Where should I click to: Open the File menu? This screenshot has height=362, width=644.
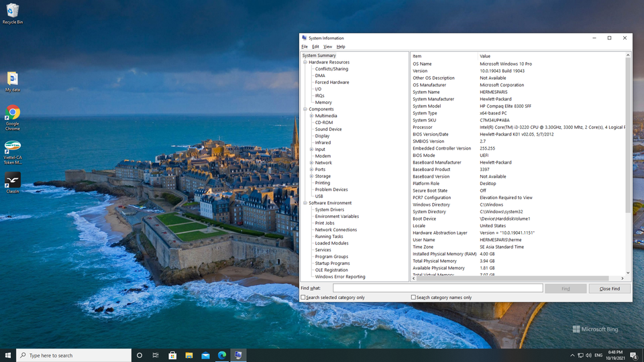click(x=305, y=47)
